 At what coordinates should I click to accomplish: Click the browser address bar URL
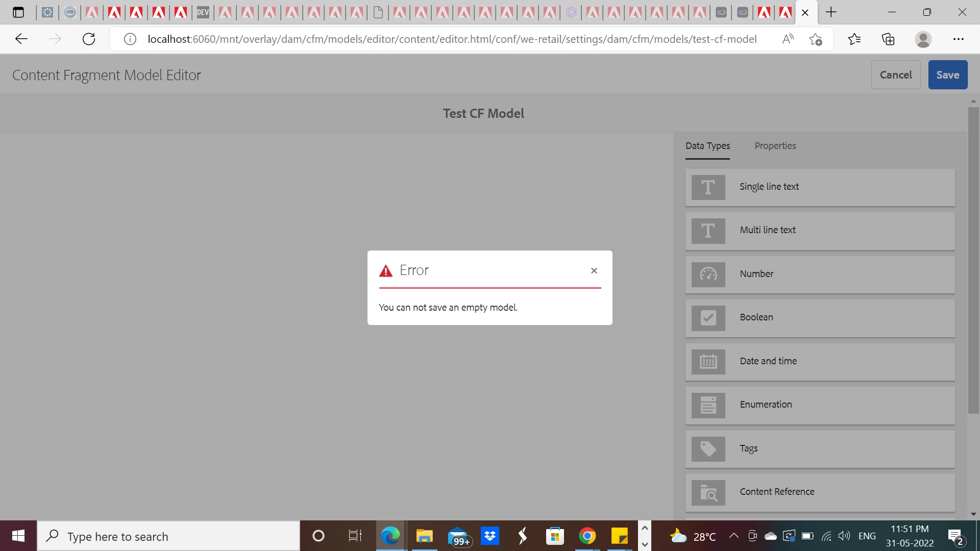click(452, 39)
